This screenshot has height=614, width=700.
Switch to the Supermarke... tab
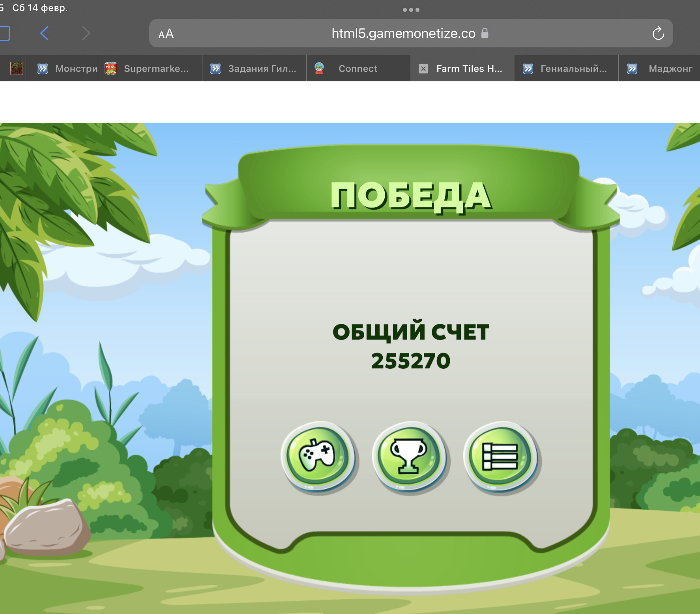pos(150,68)
